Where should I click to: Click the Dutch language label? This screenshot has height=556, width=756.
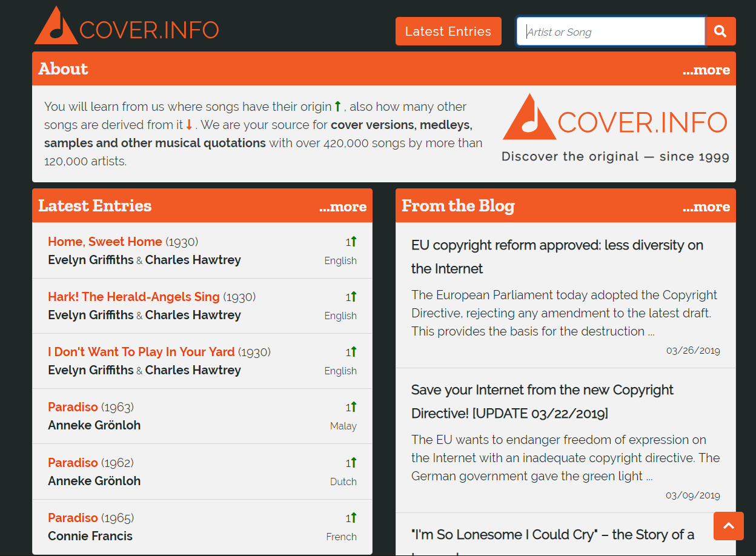tap(343, 482)
